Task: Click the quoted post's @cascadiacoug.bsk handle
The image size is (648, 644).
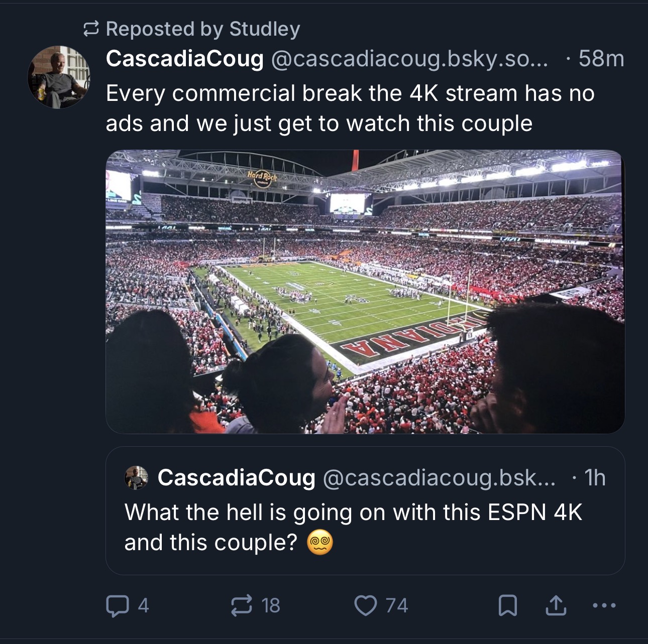Action: tap(439, 477)
